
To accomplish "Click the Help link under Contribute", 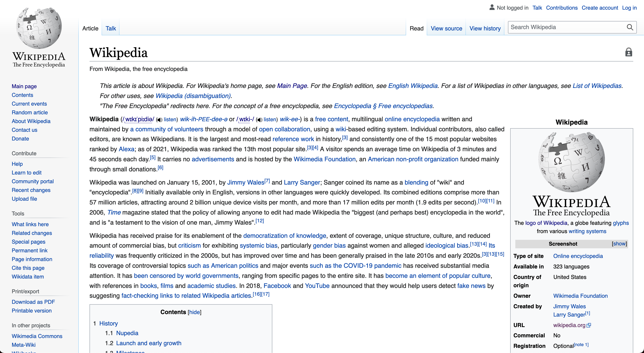I will (x=17, y=164).
